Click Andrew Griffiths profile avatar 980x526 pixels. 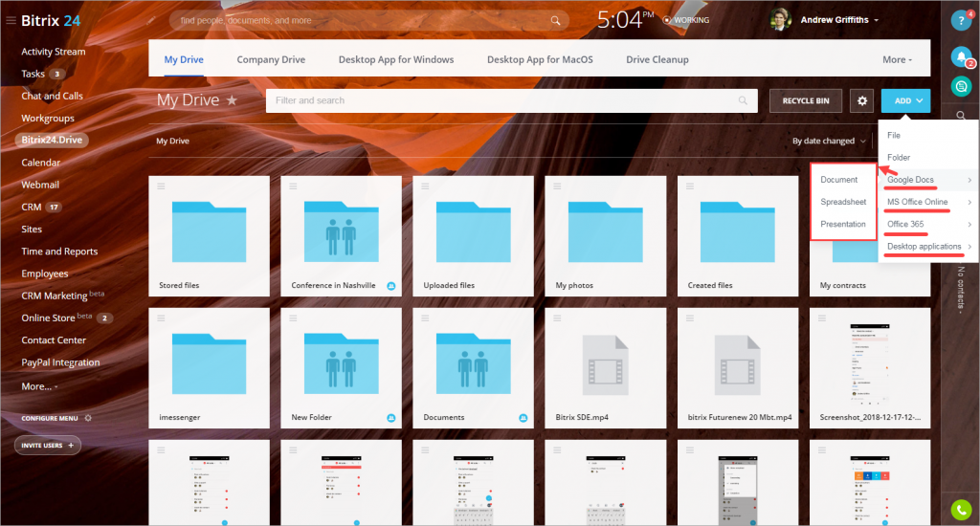[780, 20]
